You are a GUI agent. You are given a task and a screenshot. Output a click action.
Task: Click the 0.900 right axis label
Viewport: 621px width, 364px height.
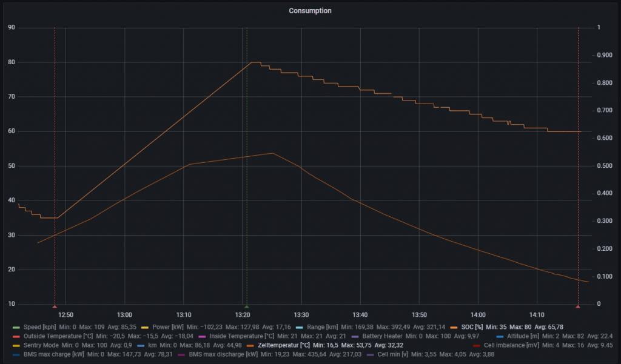[605, 55]
